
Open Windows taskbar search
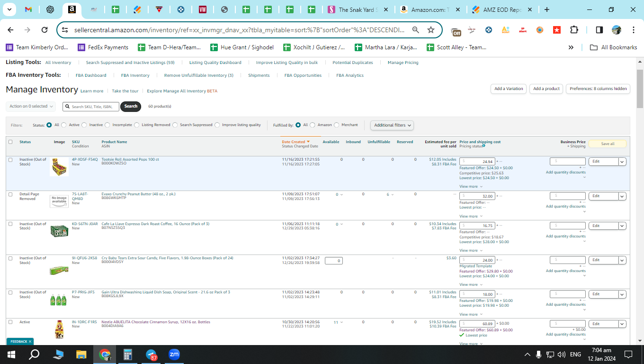click(34, 355)
